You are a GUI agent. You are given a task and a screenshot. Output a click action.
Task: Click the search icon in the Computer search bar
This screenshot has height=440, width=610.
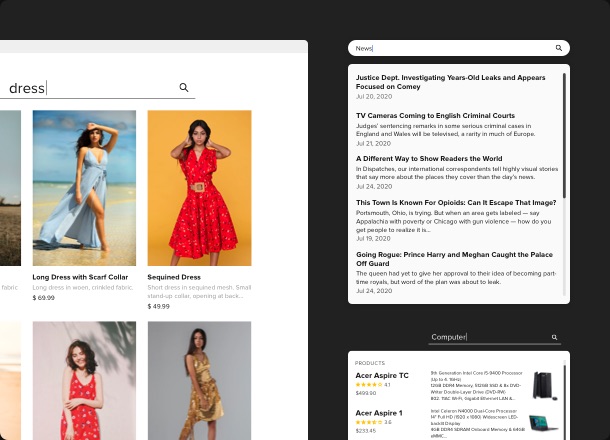tap(555, 338)
